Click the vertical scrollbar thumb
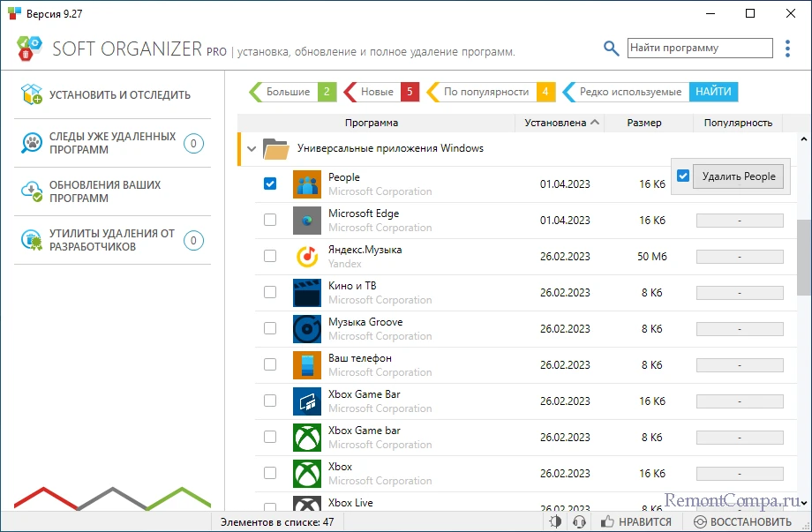 click(x=804, y=258)
